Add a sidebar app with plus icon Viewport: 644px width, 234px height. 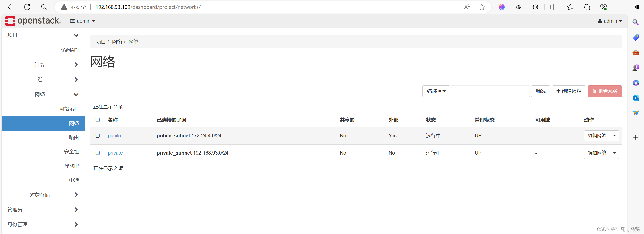click(x=636, y=137)
